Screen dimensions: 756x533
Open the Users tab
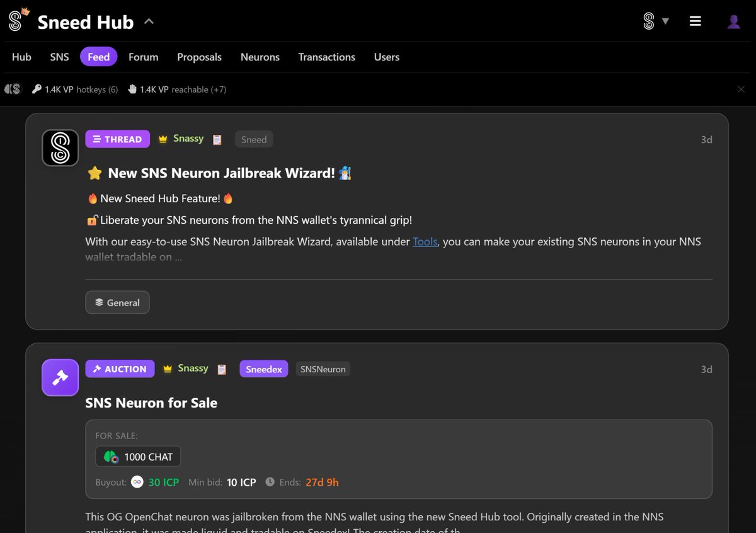[386, 57]
